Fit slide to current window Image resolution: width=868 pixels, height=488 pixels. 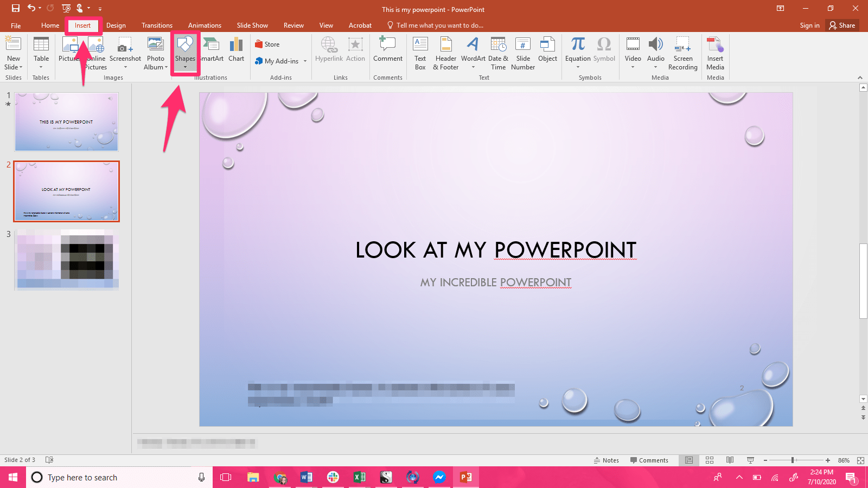coord(860,460)
